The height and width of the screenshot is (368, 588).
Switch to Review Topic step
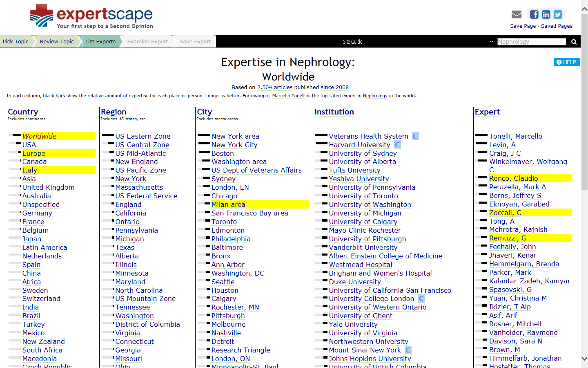(x=57, y=41)
